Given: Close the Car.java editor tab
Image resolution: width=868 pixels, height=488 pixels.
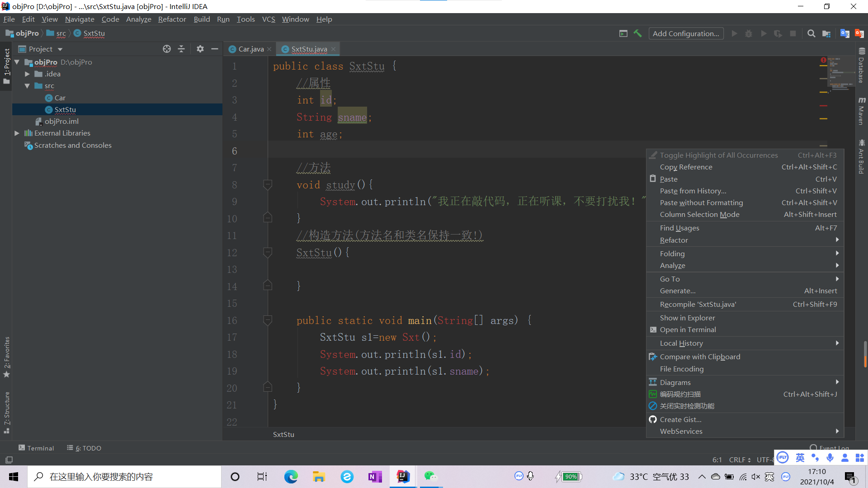Looking at the screenshot, I should (x=269, y=49).
